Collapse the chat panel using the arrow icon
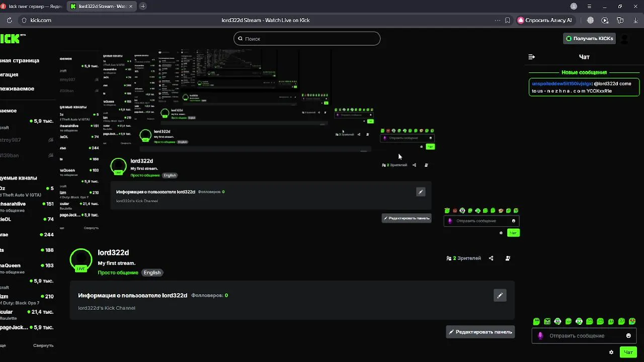The width and height of the screenshot is (644, 362). (x=531, y=57)
